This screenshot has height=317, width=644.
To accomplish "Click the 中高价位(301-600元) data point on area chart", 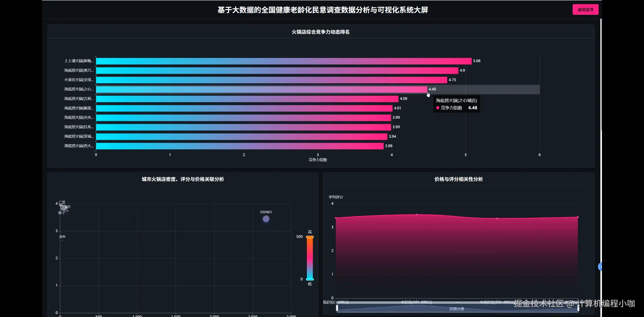I will (x=497, y=218).
